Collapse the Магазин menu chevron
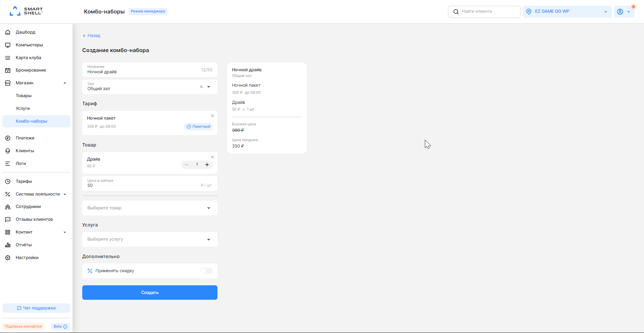The height and width of the screenshot is (333, 644). (65, 83)
